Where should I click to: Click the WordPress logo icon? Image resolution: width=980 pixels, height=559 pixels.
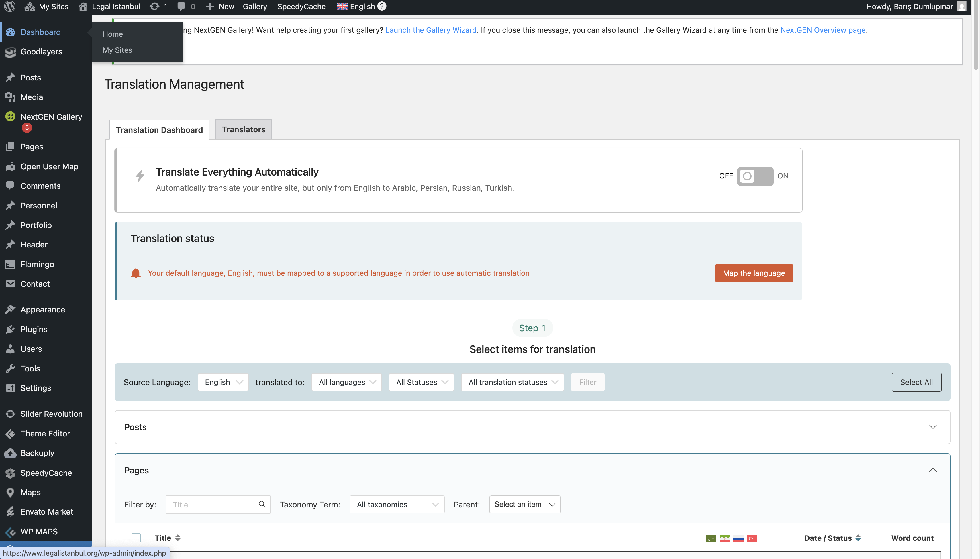(x=10, y=7)
